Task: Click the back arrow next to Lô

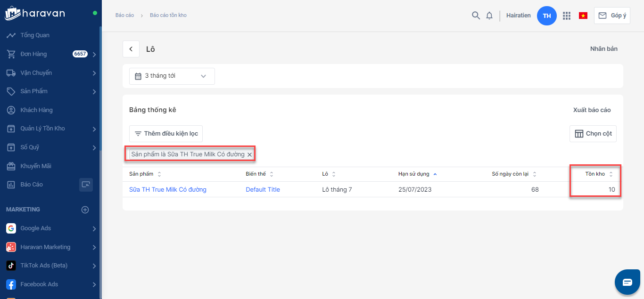Action: [131, 49]
